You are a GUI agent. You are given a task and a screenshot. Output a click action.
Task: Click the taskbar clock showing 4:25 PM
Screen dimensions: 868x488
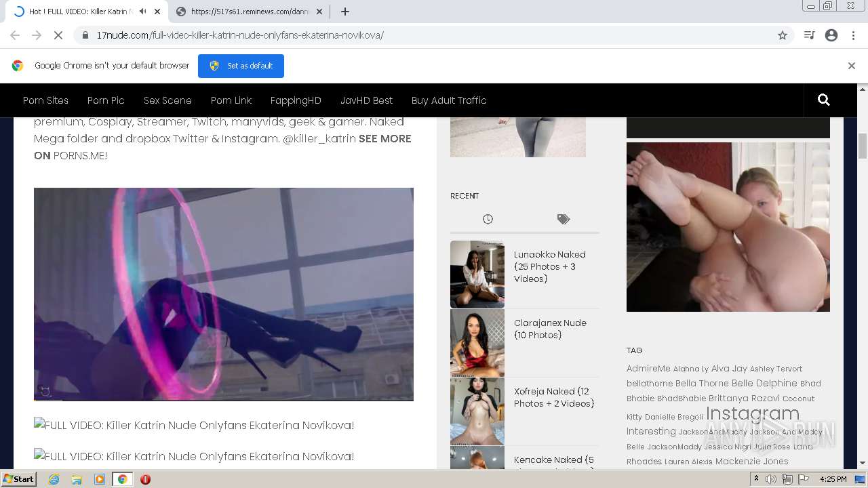833,479
